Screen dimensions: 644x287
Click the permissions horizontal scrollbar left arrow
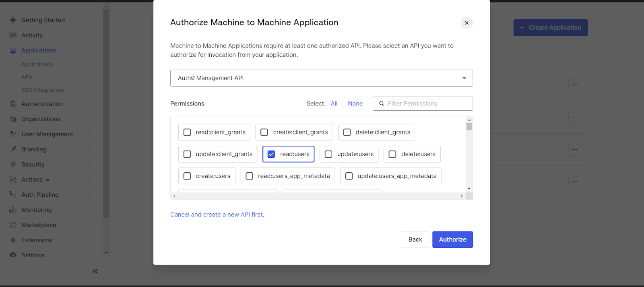pyautogui.click(x=174, y=196)
